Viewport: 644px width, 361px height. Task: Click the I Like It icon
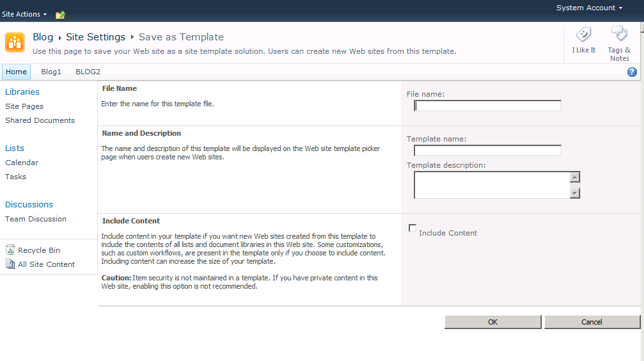583,35
